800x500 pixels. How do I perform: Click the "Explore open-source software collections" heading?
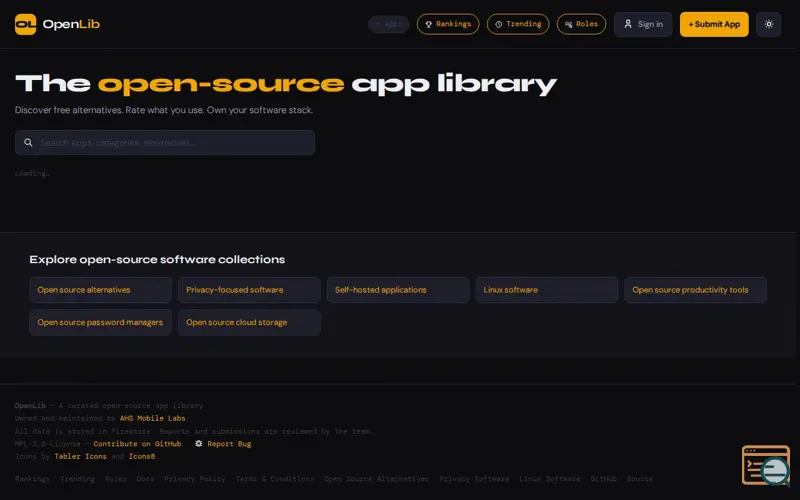157,259
